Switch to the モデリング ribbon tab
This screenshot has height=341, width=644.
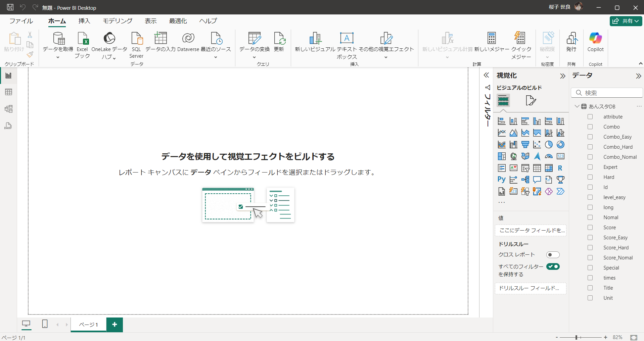click(118, 21)
